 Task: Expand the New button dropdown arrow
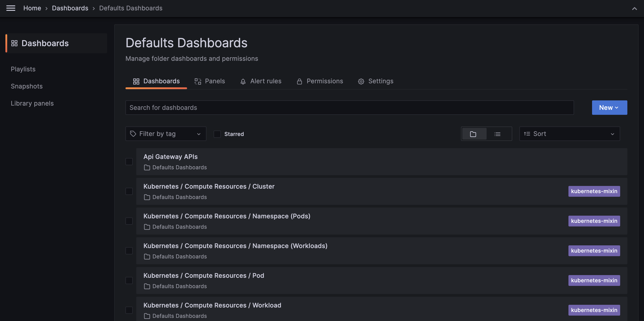pyautogui.click(x=617, y=107)
